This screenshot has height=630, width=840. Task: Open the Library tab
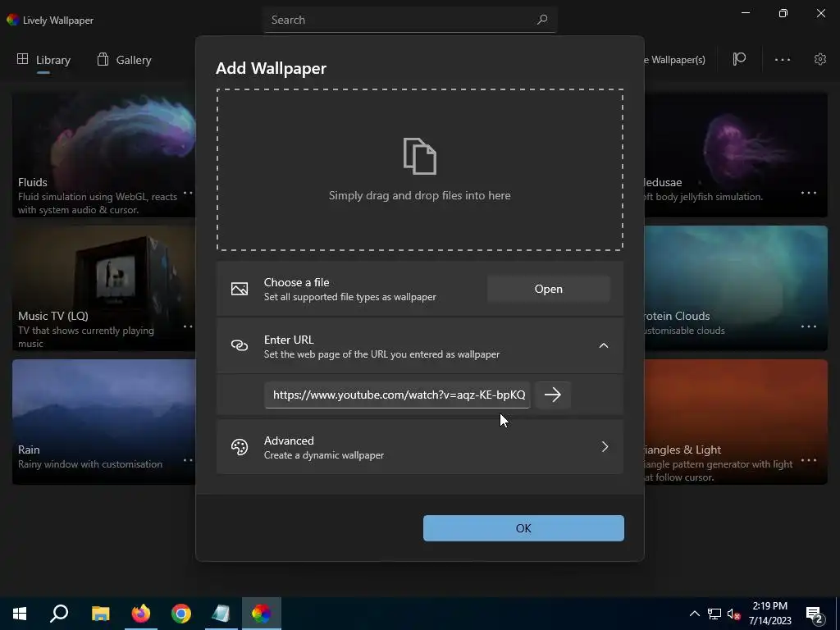pos(43,60)
